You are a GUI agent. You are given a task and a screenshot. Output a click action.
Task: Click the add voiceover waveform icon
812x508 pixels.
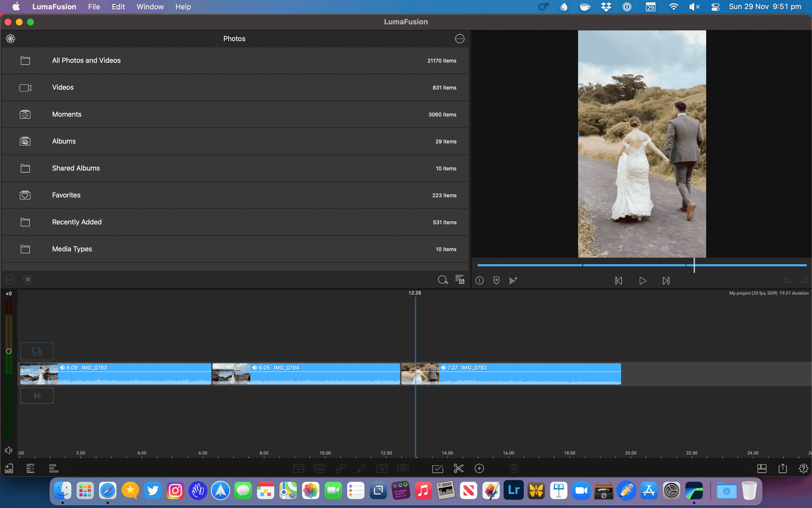pos(513,281)
